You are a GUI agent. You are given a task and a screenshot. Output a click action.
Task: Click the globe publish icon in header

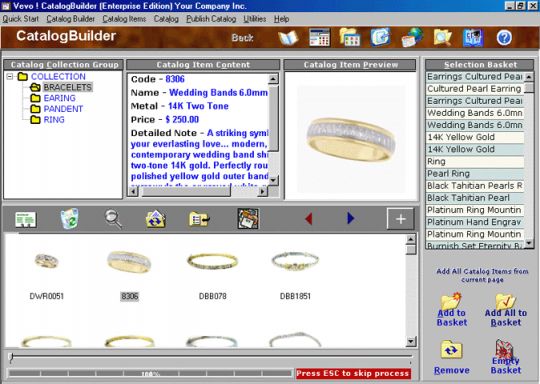(412, 37)
